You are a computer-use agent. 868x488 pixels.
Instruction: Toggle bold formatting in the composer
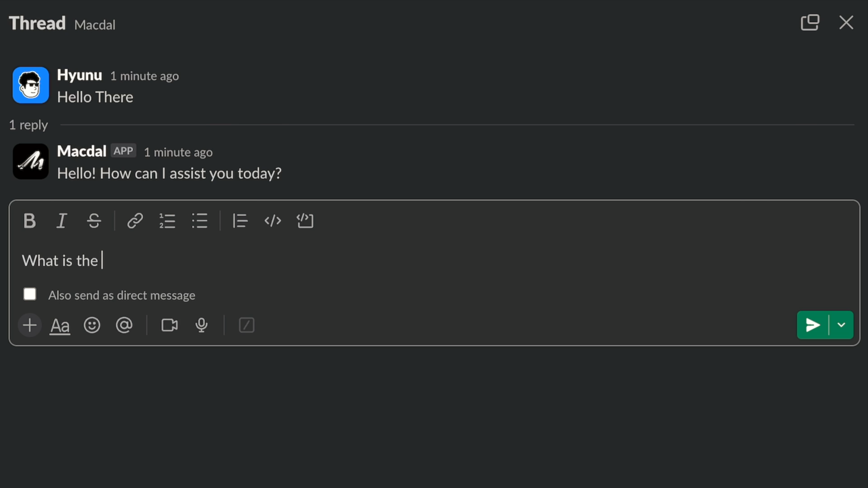pyautogui.click(x=29, y=221)
